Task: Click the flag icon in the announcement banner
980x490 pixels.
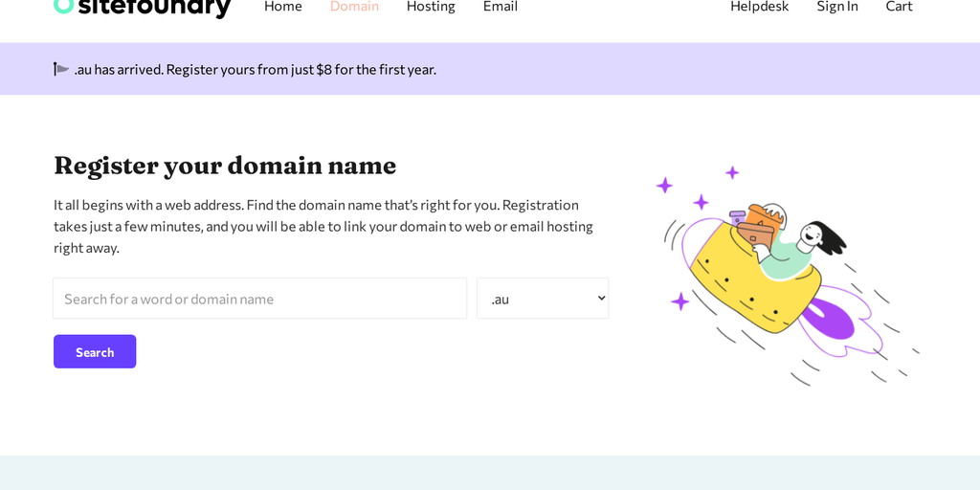Action: tap(61, 69)
